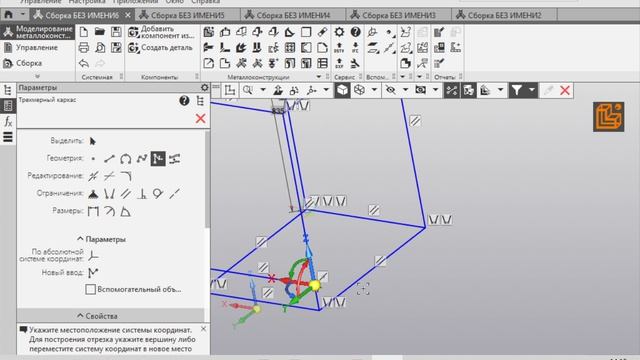Open the wireframe display dropdown arrow
Viewport: 640px width, 360px height.
tap(374, 90)
